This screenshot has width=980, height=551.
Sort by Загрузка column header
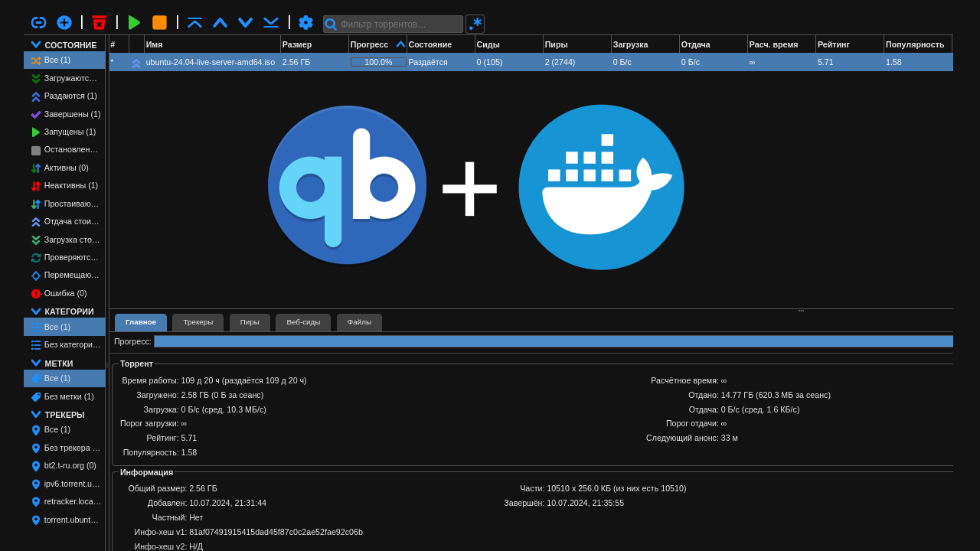click(x=645, y=44)
